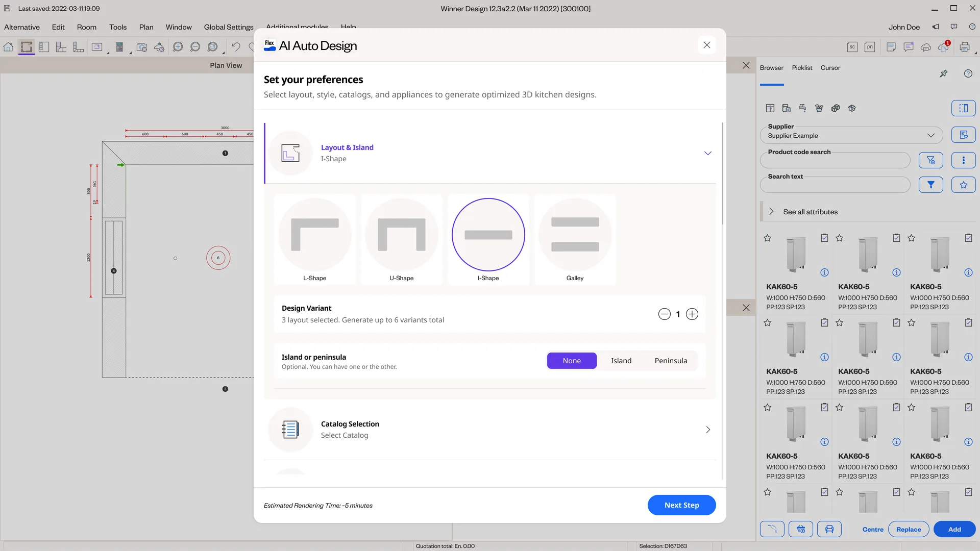
Task: Click the three-dot options button beside Product code search
Action: [x=964, y=160]
